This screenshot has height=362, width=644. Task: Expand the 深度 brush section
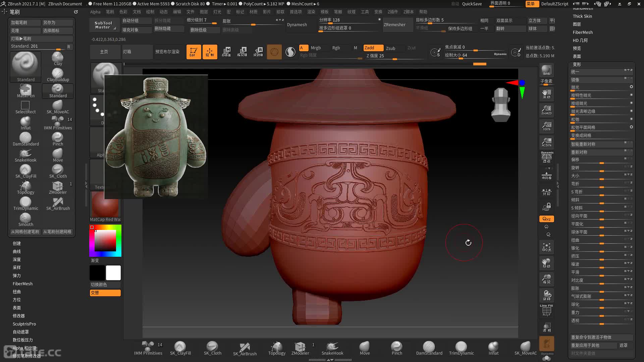(x=17, y=259)
